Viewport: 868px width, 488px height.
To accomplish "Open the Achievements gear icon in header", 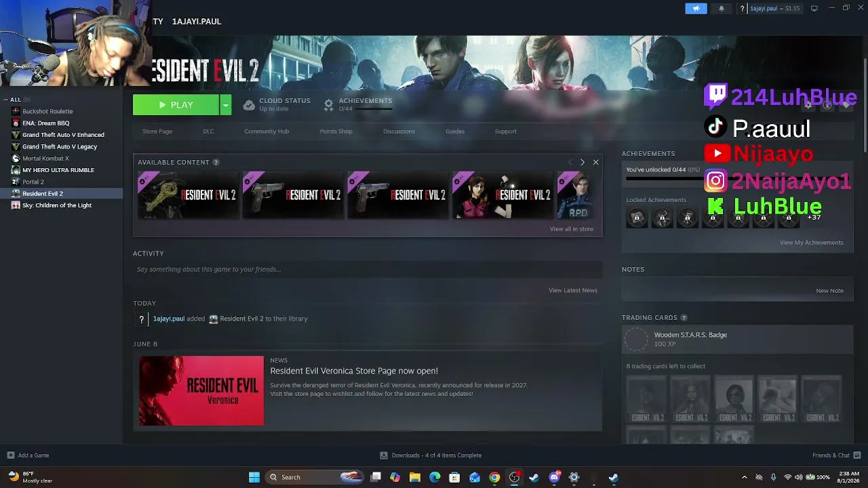I will point(328,105).
